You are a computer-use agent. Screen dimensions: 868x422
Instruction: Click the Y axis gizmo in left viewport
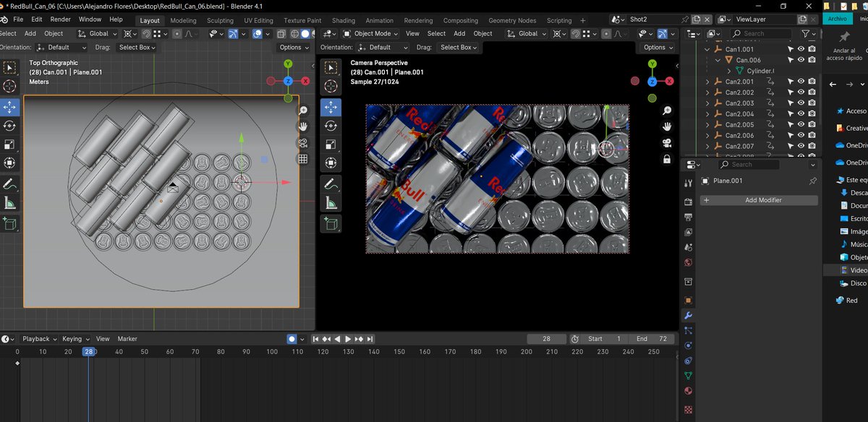pyautogui.click(x=288, y=64)
